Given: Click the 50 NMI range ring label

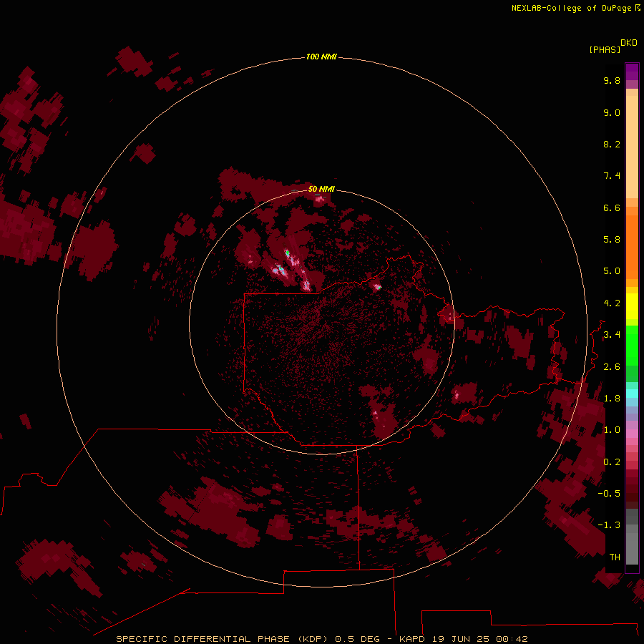Looking at the screenshot, I should point(321,189).
